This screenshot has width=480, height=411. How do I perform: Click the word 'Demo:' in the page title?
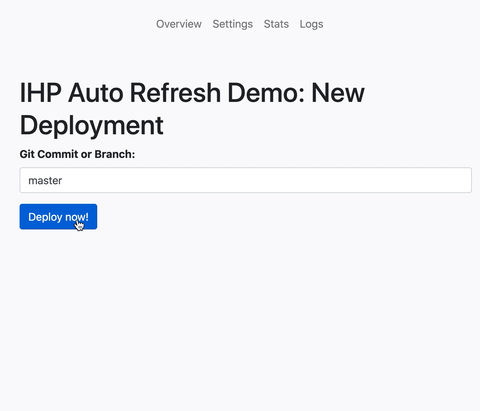(x=266, y=92)
